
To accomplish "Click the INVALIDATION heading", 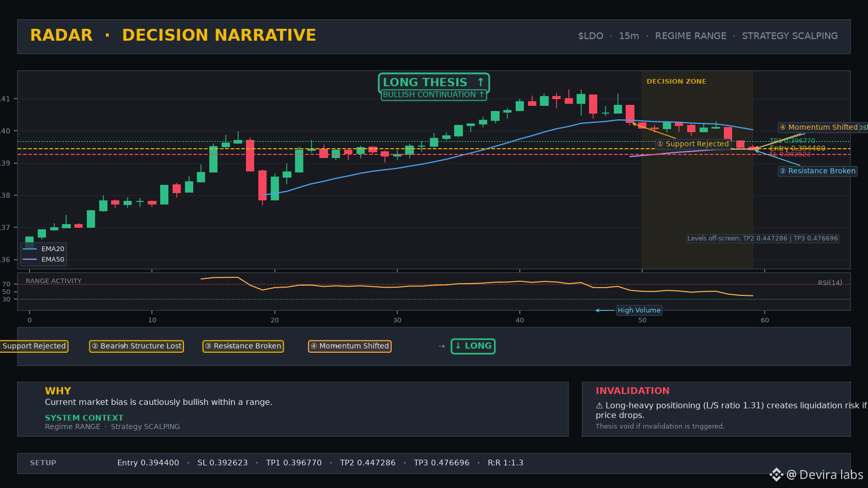I will (632, 391).
